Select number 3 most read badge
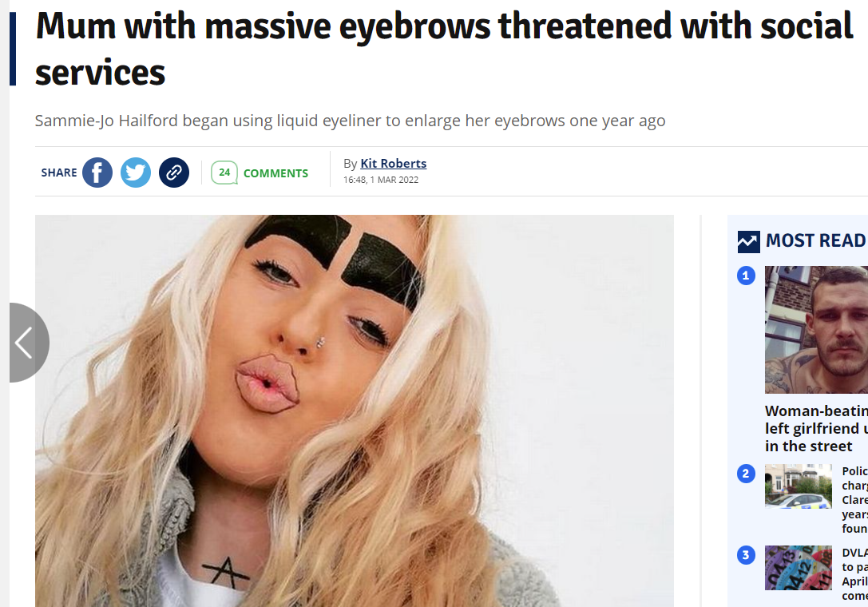The image size is (868, 607). pyautogui.click(x=746, y=555)
